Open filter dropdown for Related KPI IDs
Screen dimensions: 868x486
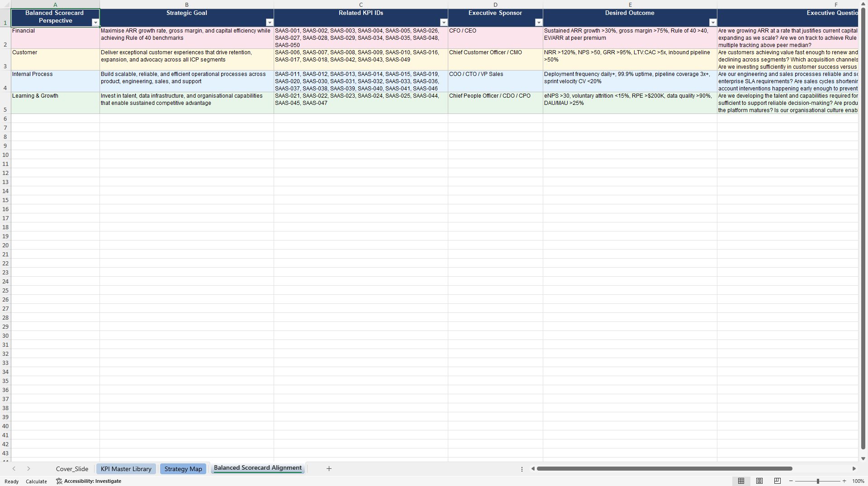click(x=444, y=23)
